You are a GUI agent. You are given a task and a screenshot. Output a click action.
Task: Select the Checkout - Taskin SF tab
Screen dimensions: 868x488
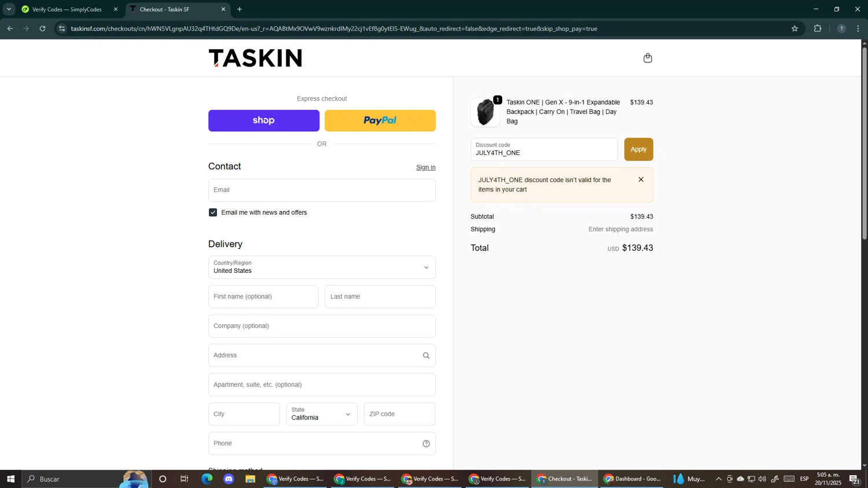click(176, 9)
